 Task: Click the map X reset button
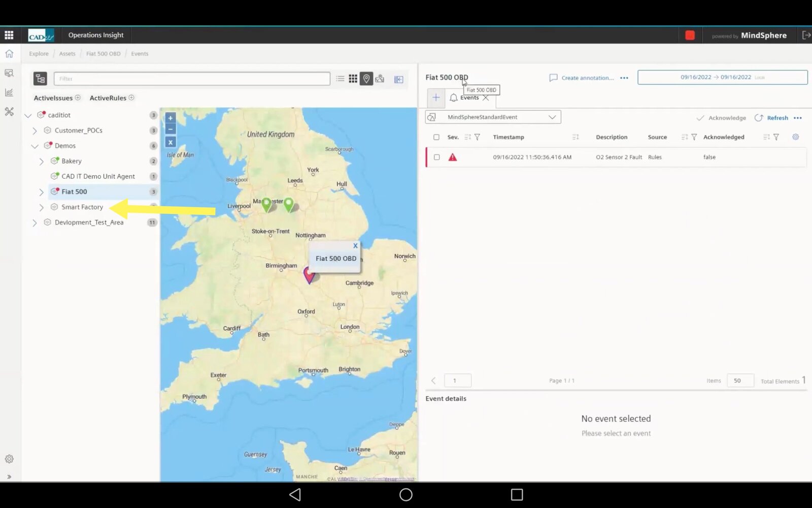pos(171,142)
